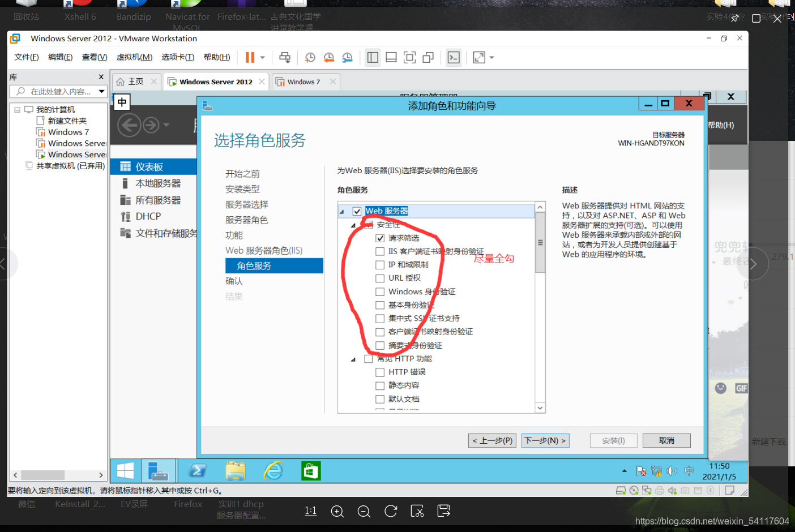Collapse the 安全性 tree node
This screenshot has width=795, height=532.
coord(353,225)
